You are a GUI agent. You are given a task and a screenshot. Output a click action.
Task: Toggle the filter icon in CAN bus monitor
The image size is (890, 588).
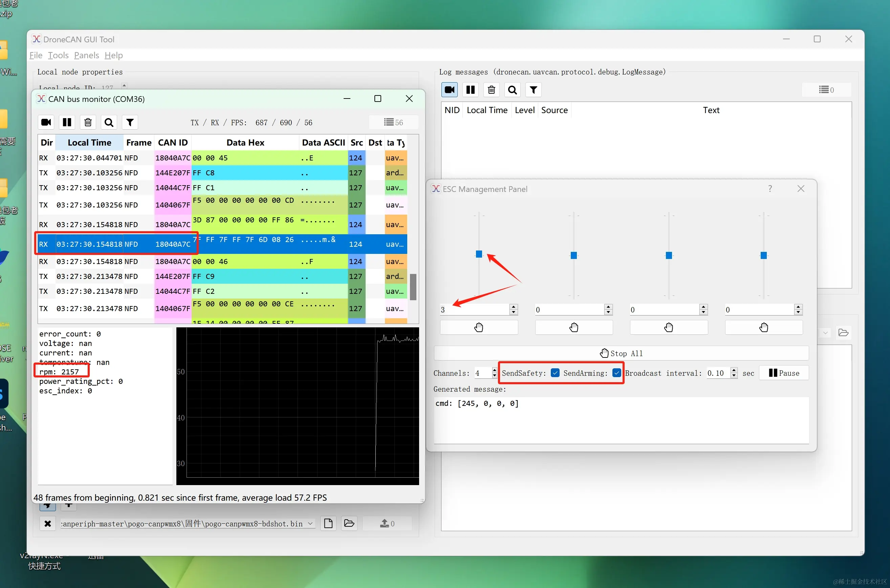click(130, 122)
